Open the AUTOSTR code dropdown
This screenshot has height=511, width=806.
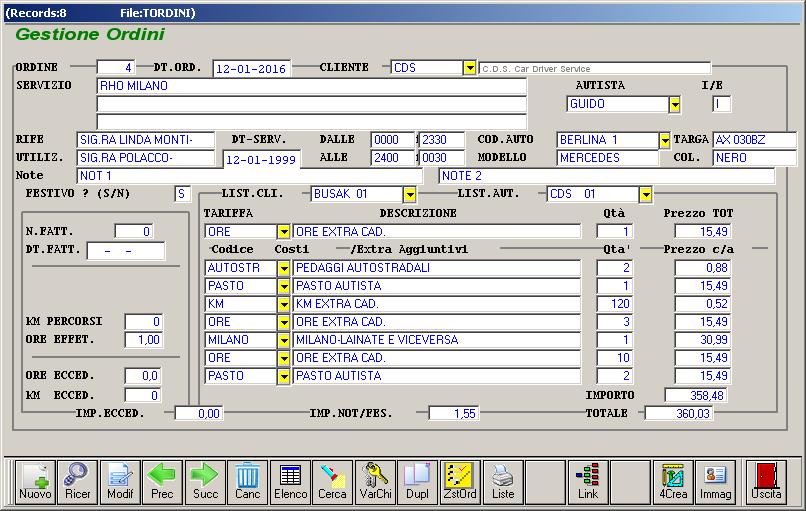(x=284, y=268)
